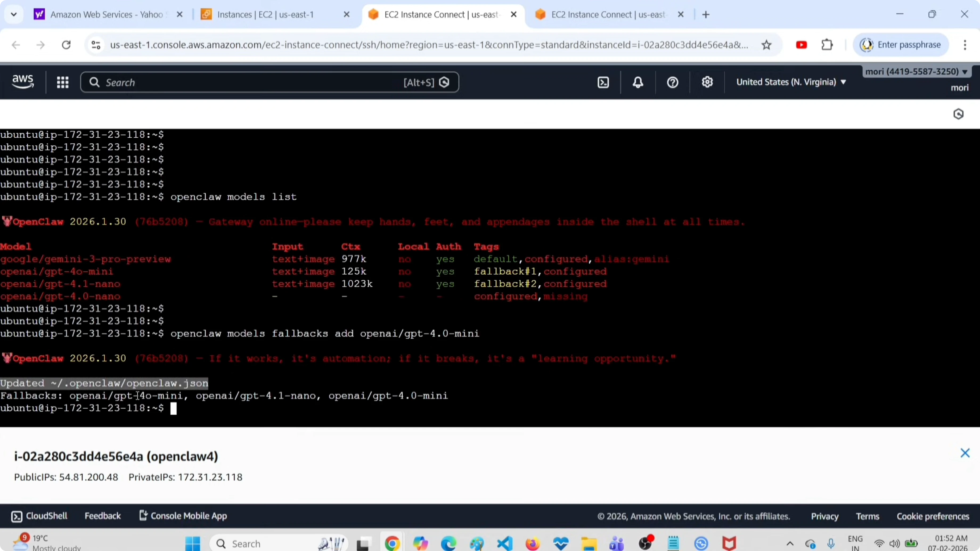Click the Feedback link in the footer
980x551 pixels.
point(102,516)
